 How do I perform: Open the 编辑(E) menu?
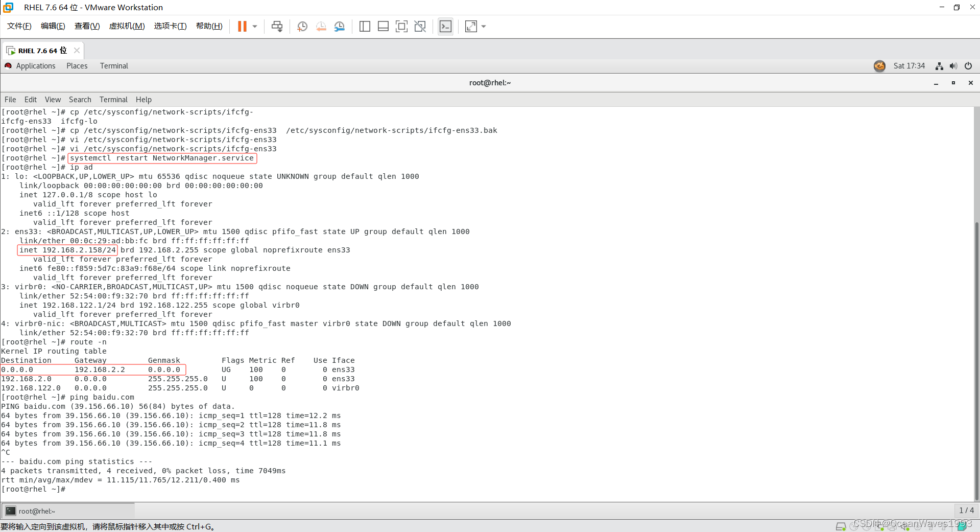[53, 26]
